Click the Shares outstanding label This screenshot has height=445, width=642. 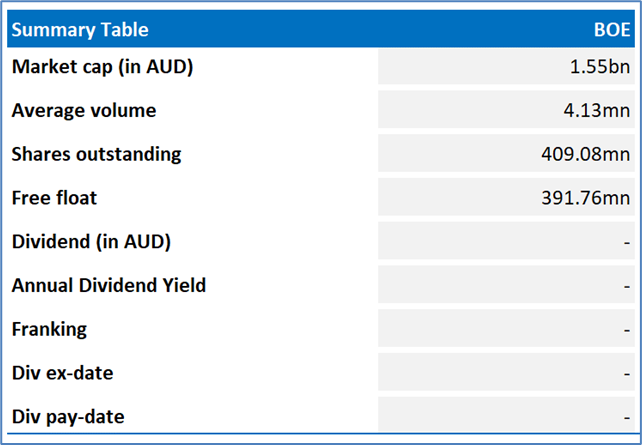coord(96,154)
